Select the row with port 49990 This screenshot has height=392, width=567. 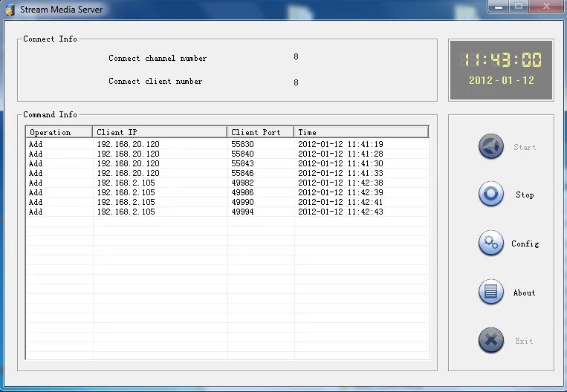[x=227, y=202]
